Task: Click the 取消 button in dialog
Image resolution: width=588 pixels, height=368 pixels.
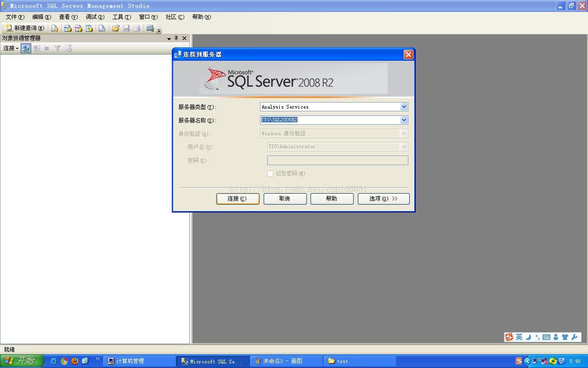Action: [285, 199]
